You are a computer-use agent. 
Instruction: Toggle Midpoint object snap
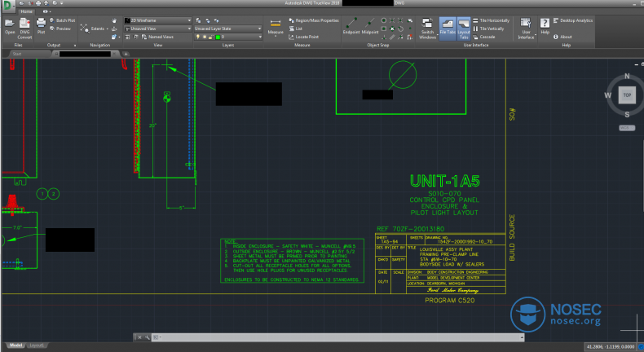tap(370, 25)
